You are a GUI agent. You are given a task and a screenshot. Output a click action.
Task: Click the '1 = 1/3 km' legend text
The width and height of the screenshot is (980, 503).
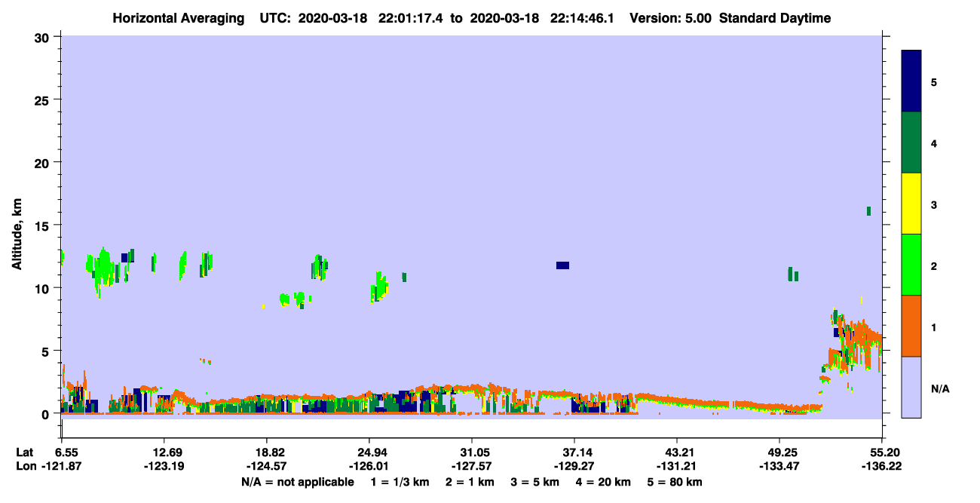tap(400, 482)
